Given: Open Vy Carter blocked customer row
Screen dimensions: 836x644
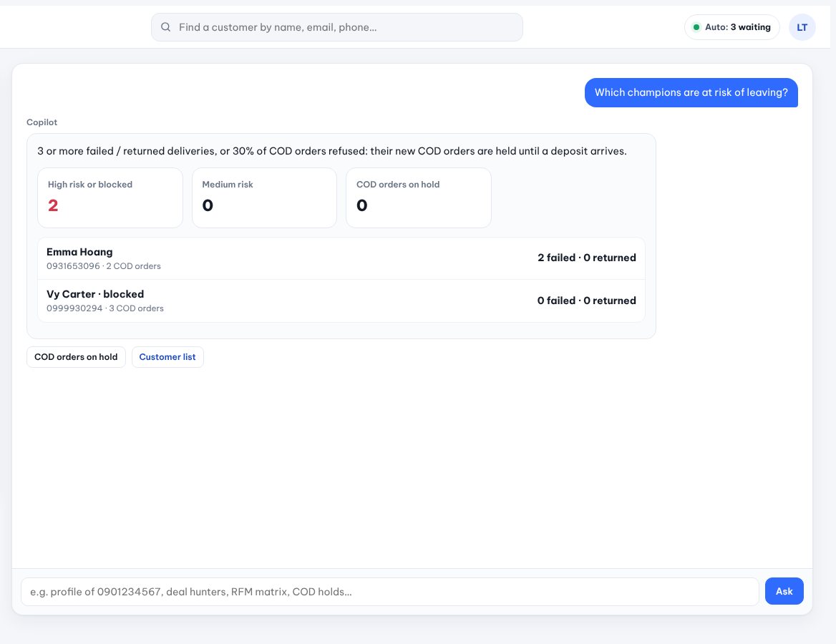Looking at the screenshot, I should (x=341, y=301).
